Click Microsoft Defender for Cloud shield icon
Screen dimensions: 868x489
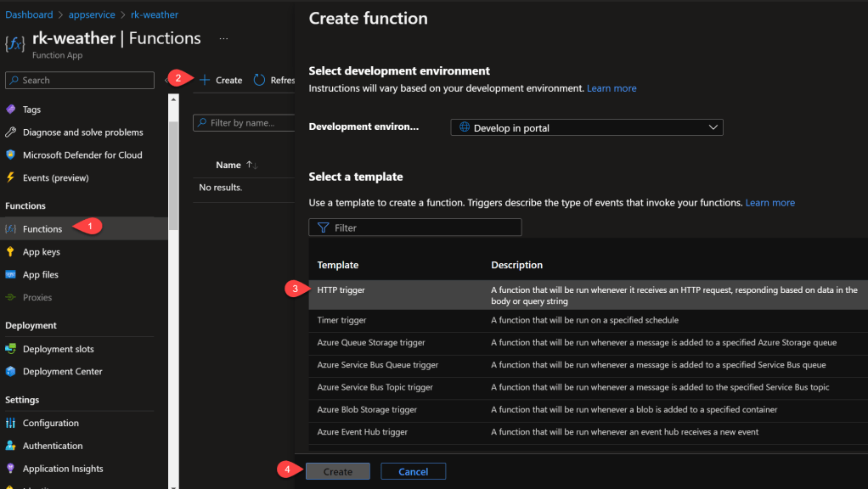(x=11, y=155)
